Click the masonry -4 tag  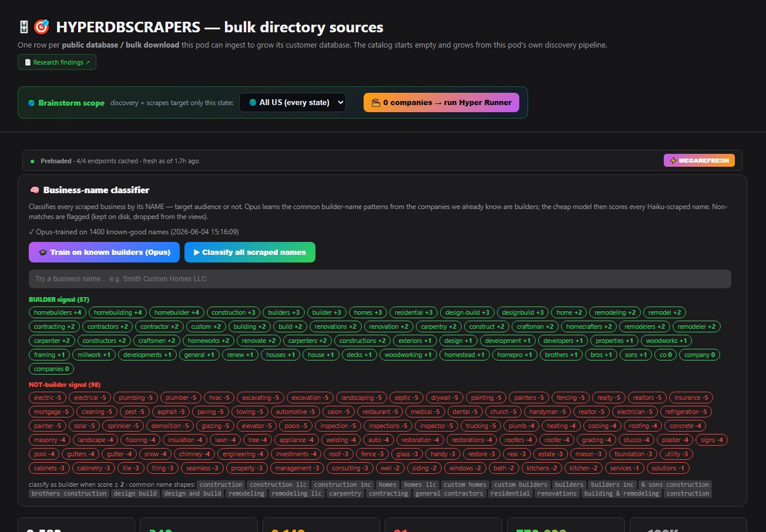point(49,440)
